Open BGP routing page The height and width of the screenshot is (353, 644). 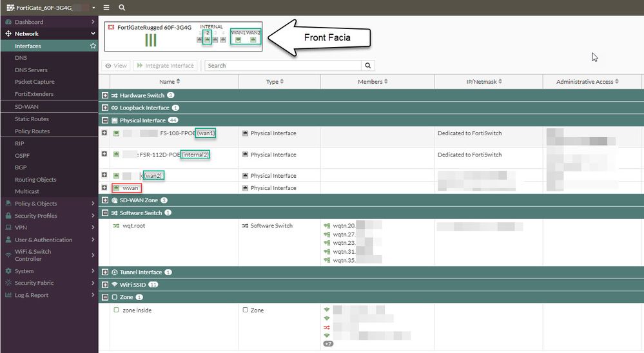point(21,167)
